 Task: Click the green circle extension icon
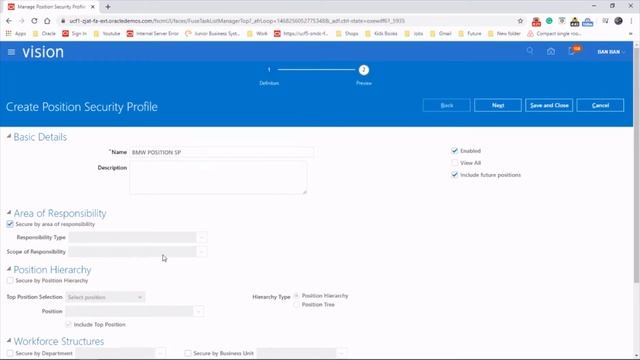coord(549,21)
